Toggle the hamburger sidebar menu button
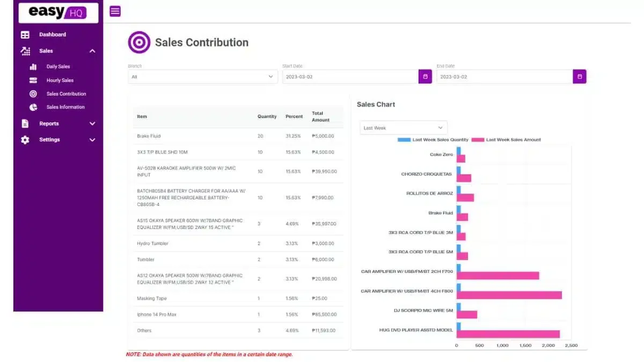This screenshot has height=362, width=644. 115,11
